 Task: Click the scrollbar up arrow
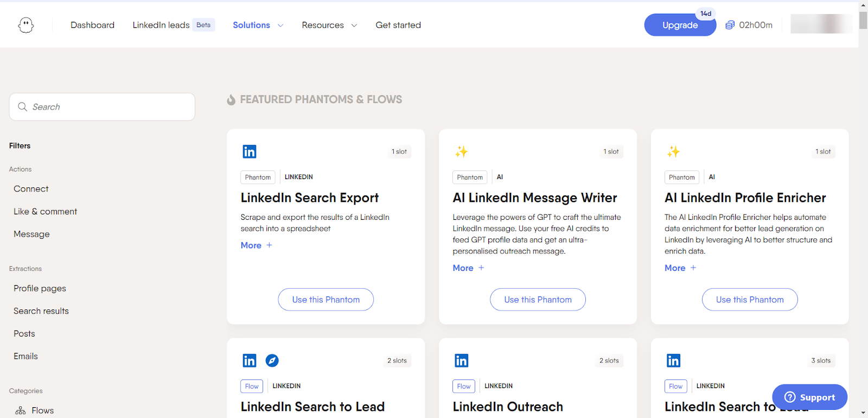point(863,5)
